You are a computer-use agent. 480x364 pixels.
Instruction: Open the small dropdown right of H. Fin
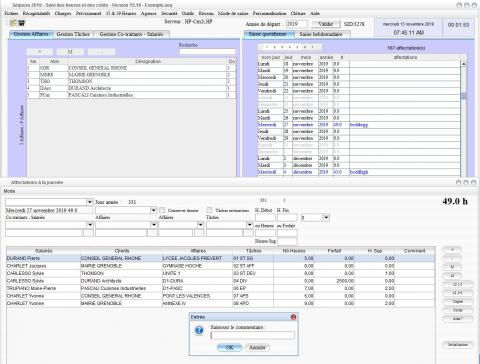[326, 218]
